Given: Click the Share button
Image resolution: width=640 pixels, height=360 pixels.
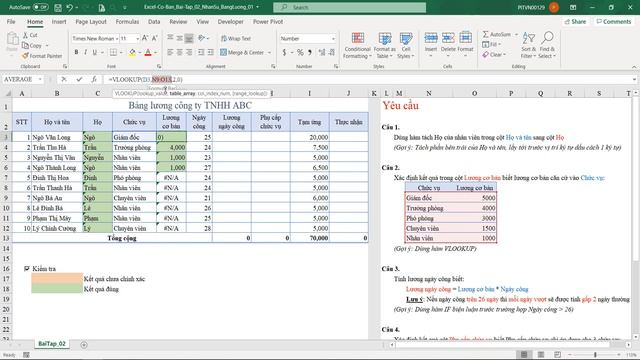Looking at the screenshot, I should (575, 22).
